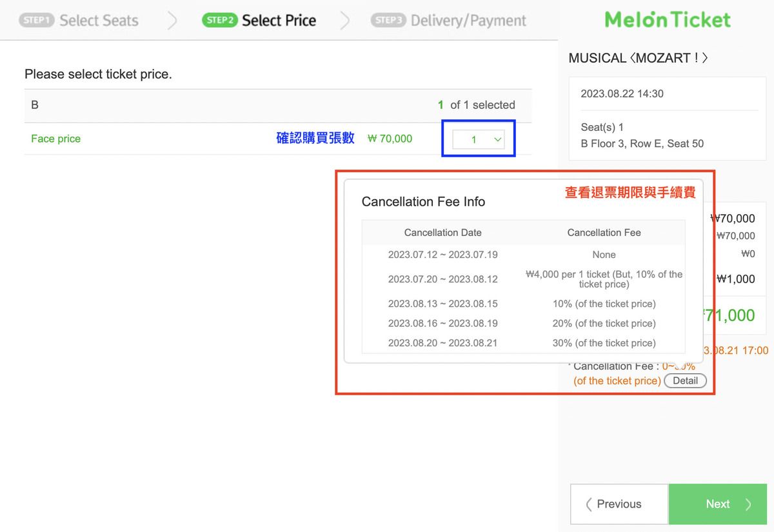Click the Detail button for cancellation fees

[685, 380]
